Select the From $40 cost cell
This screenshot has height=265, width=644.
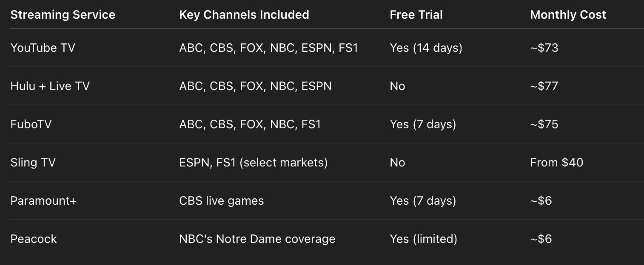556,163
